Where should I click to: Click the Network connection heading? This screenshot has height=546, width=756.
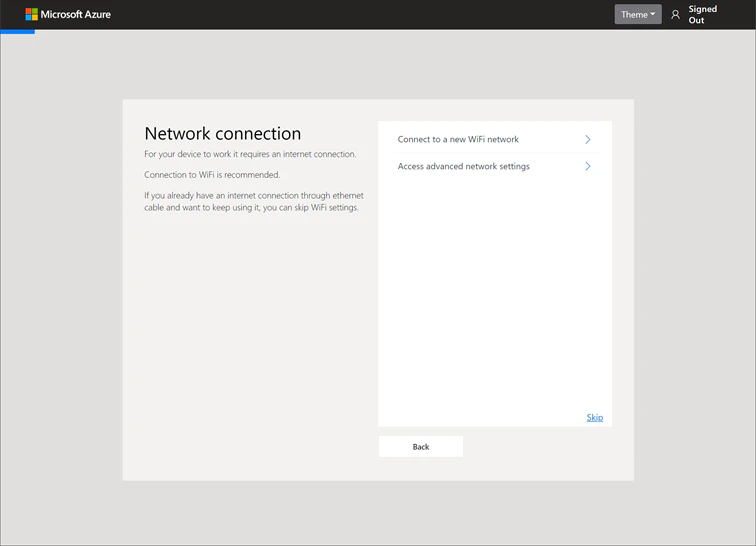click(223, 134)
